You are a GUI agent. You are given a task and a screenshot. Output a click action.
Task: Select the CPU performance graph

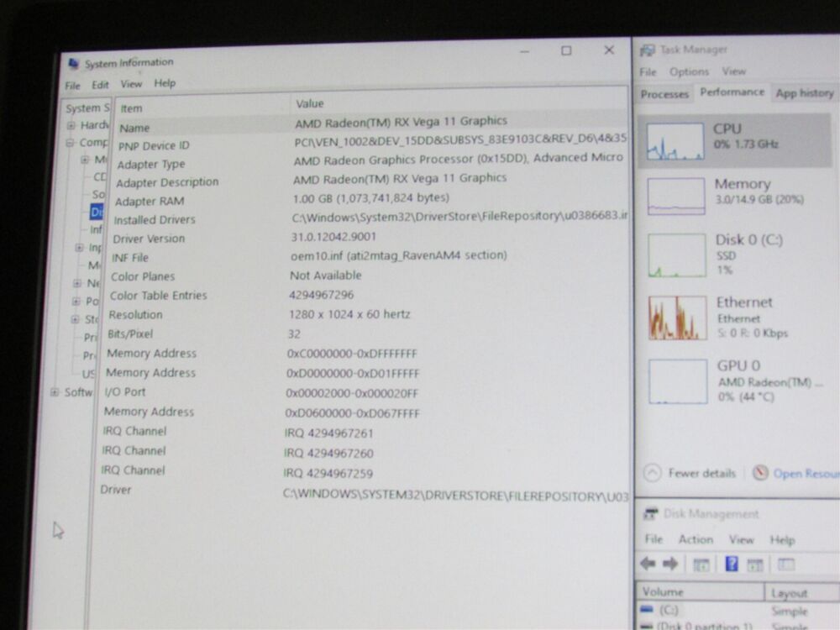(675, 141)
